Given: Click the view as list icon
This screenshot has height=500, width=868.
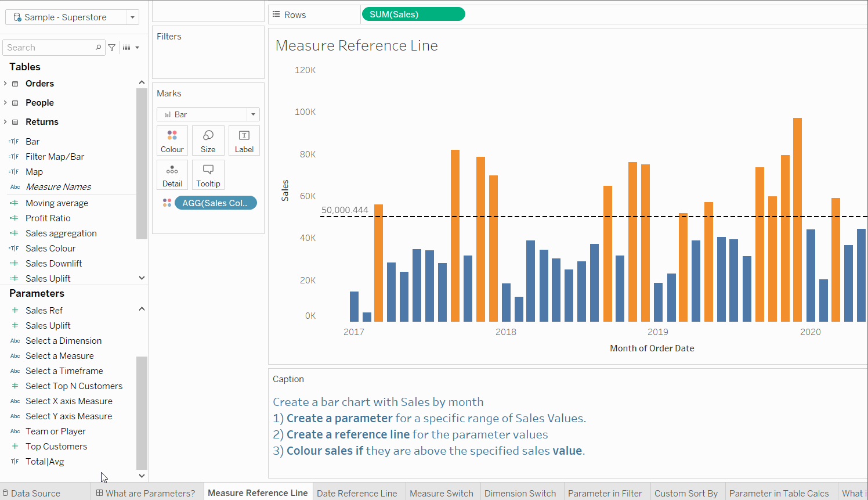Looking at the screenshot, I should tap(127, 48).
